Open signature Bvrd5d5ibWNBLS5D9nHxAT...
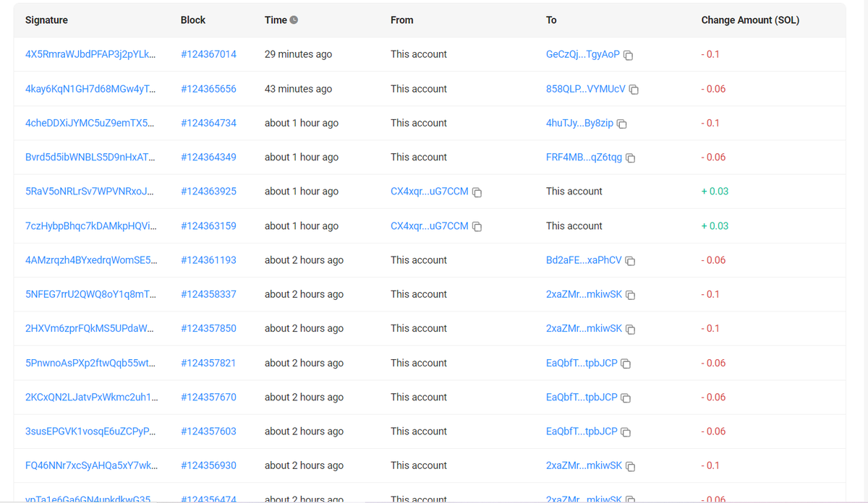 click(90, 157)
